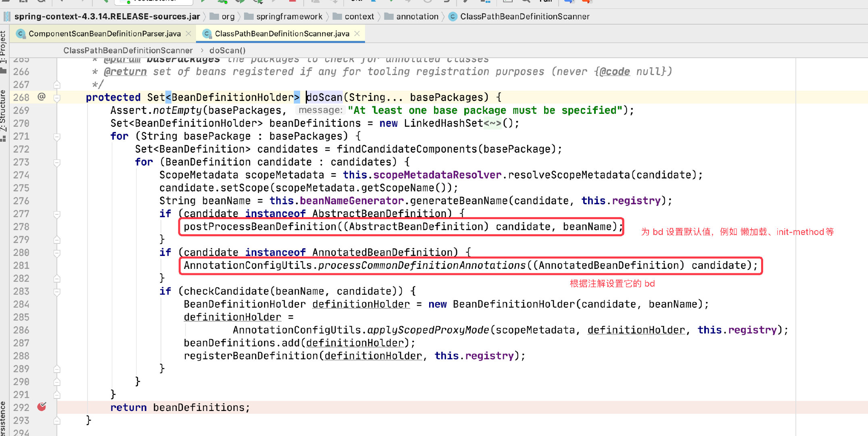
Task: Close the ClassPathBeanDefinitionScanner.java tab
Action: pos(357,34)
